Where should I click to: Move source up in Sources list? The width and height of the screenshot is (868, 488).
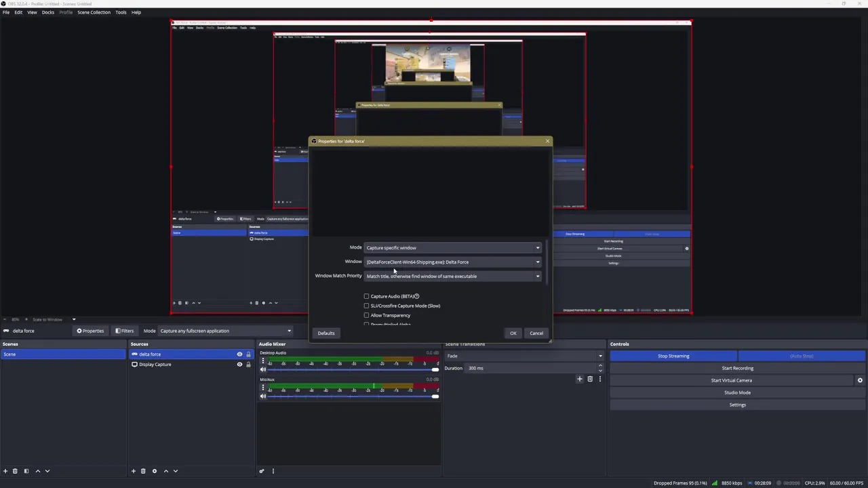pos(166,471)
